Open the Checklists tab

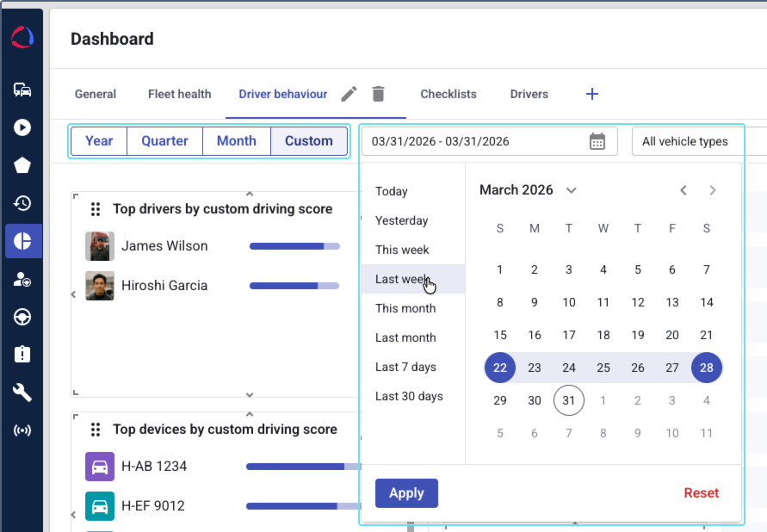(x=448, y=94)
